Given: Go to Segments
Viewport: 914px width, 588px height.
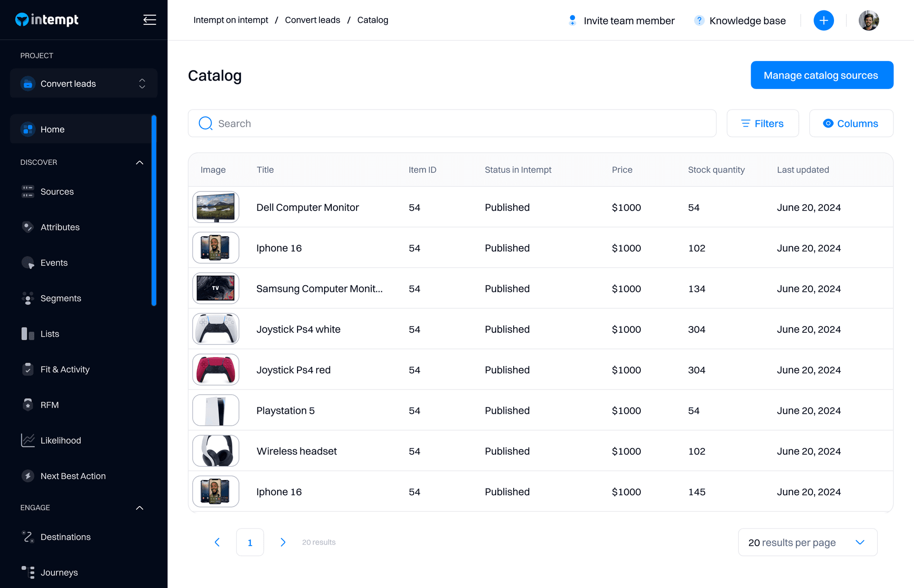Looking at the screenshot, I should point(60,298).
